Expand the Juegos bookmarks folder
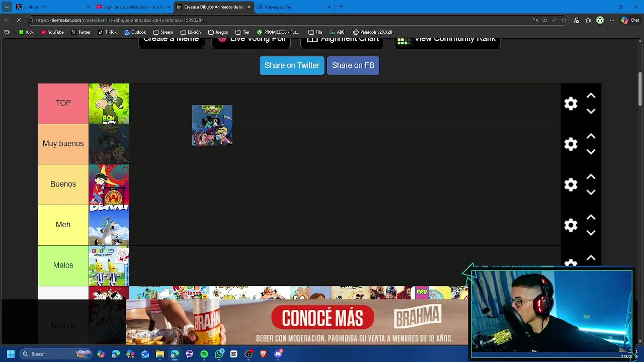The image size is (644, 362). pos(218,32)
